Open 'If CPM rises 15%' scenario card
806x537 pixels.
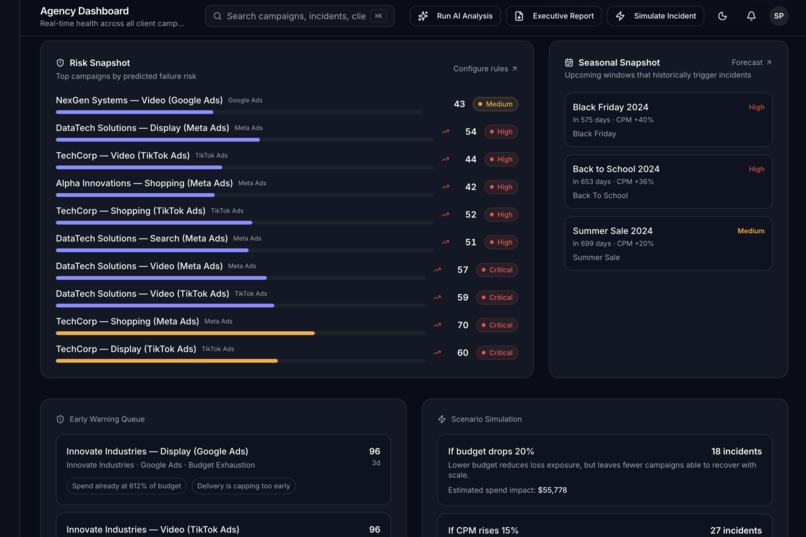click(604, 526)
